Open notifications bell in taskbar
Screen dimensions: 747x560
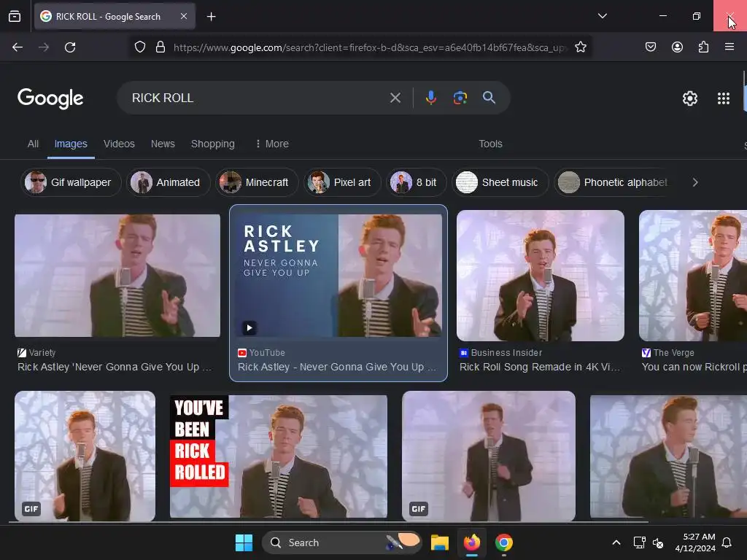pyautogui.click(x=727, y=542)
